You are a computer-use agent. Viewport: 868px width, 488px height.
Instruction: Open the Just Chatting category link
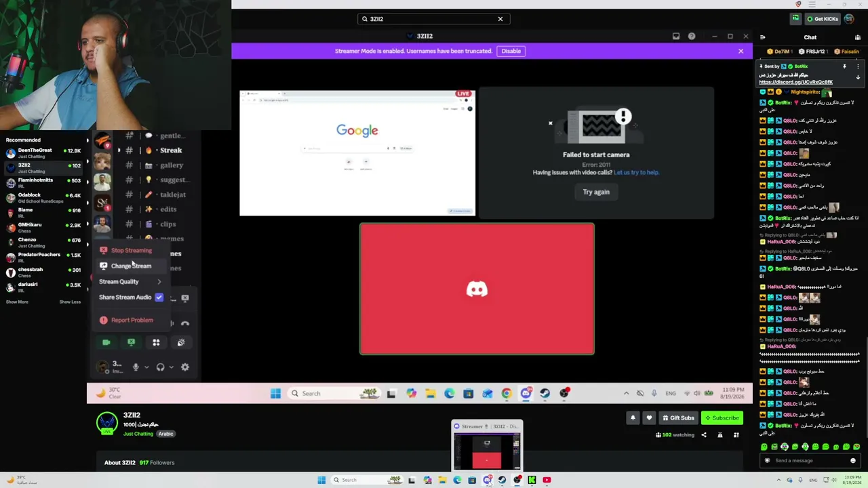138,434
